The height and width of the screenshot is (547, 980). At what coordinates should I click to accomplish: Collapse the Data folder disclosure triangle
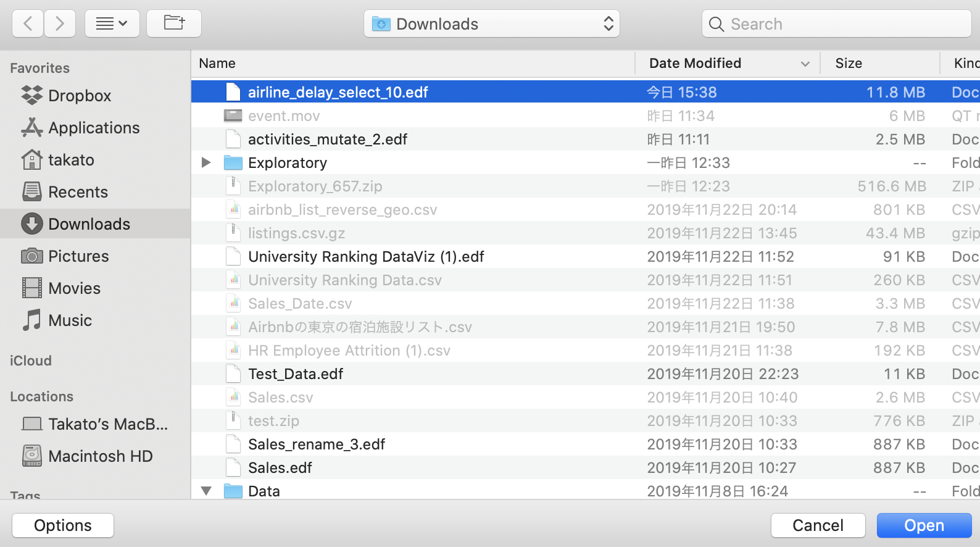pos(206,491)
